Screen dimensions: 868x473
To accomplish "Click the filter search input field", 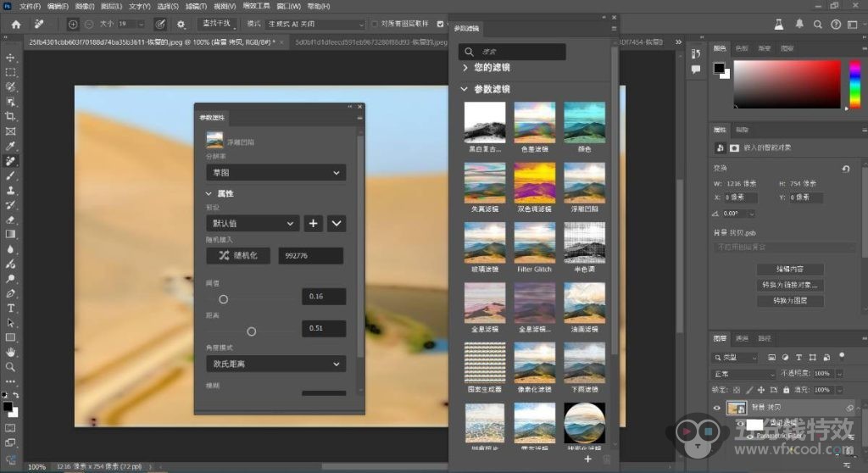I will (512, 52).
